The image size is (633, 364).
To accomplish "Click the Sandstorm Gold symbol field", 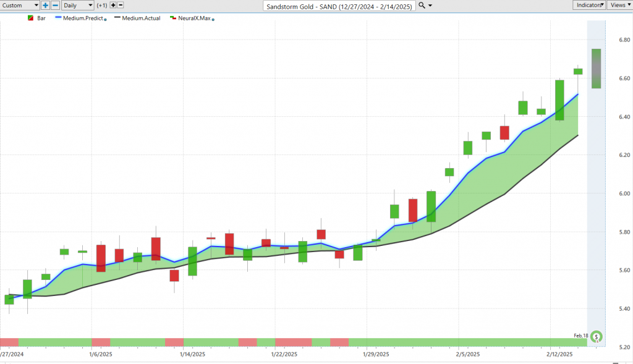I will (339, 6).
